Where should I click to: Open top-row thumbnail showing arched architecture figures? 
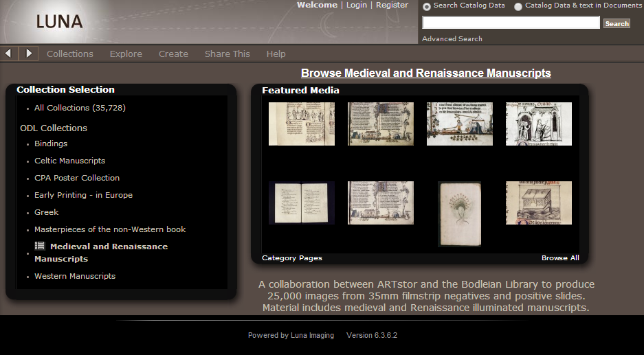pos(538,124)
